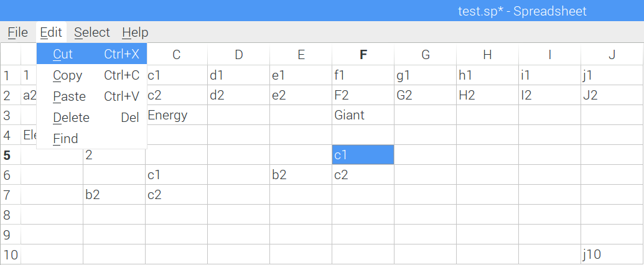The height and width of the screenshot is (265, 644).
Task: Select the cell containing Energy
Action: click(x=176, y=115)
